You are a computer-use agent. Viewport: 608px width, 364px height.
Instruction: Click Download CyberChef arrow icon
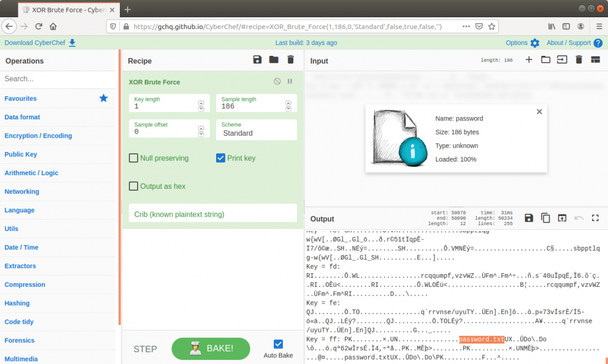[x=72, y=43]
